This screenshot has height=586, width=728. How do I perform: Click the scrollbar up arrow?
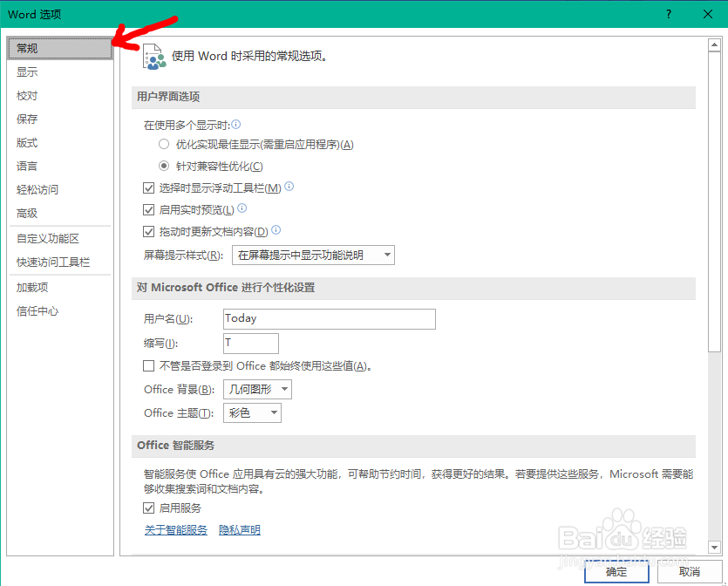tap(714, 45)
